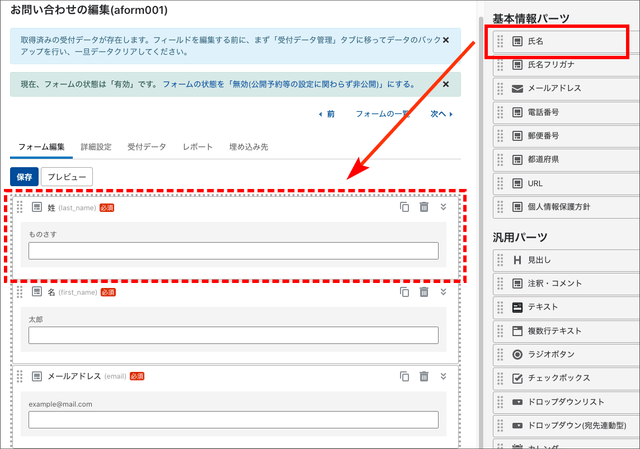Viewport: 640px width, 449px height.
Task: Go to previous form via 前
Action: point(327,114)
